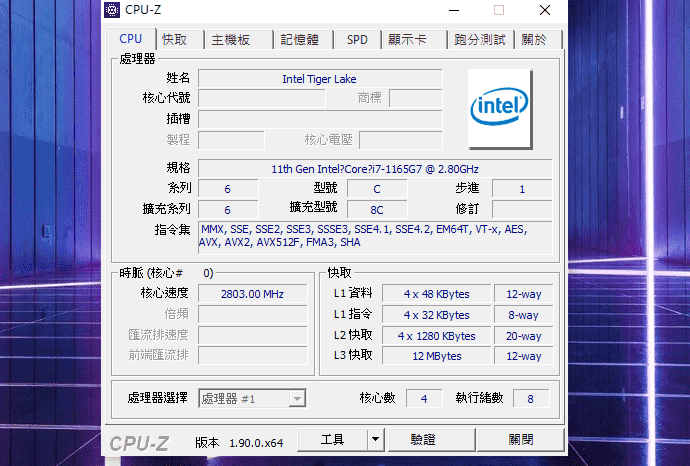Click the stepping value 1

click(522, 189)
